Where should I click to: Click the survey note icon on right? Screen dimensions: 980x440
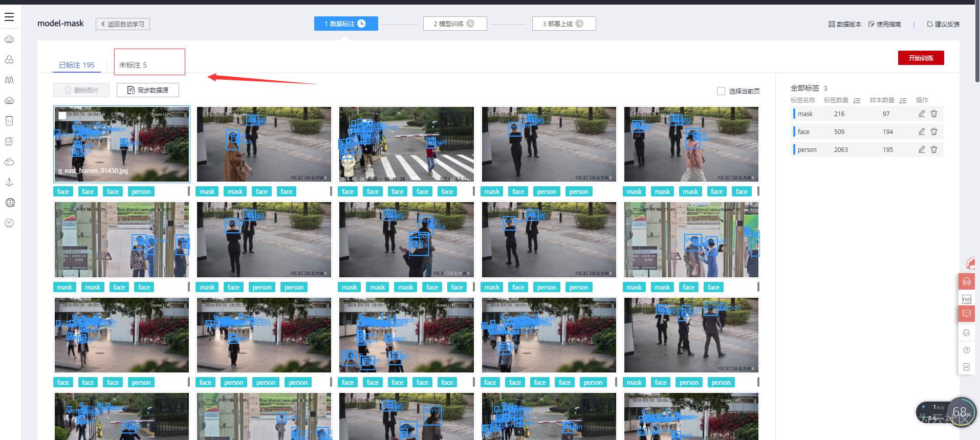967,367
